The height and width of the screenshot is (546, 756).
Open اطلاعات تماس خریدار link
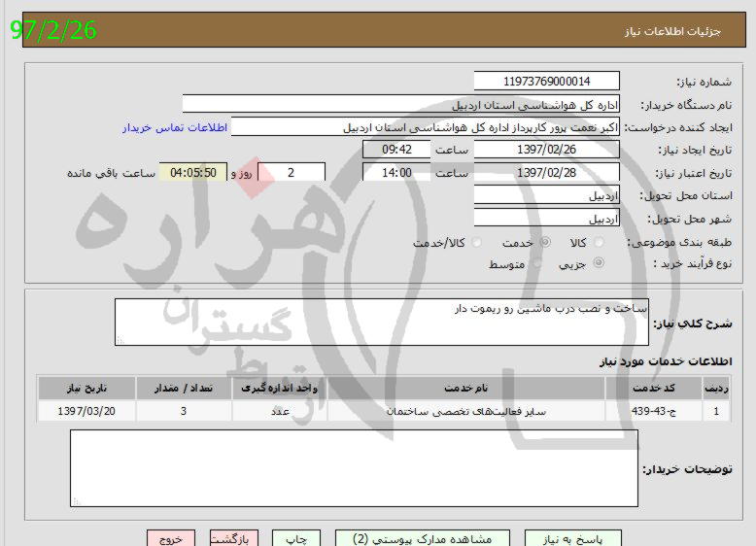coord(175,127)
